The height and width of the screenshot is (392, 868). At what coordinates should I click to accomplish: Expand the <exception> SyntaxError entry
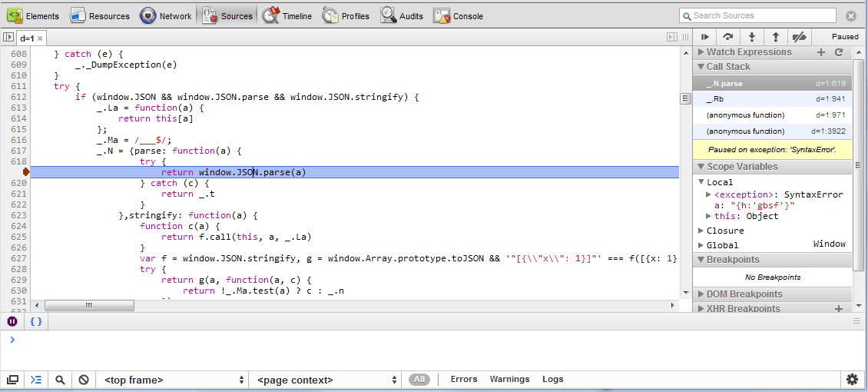708,194
